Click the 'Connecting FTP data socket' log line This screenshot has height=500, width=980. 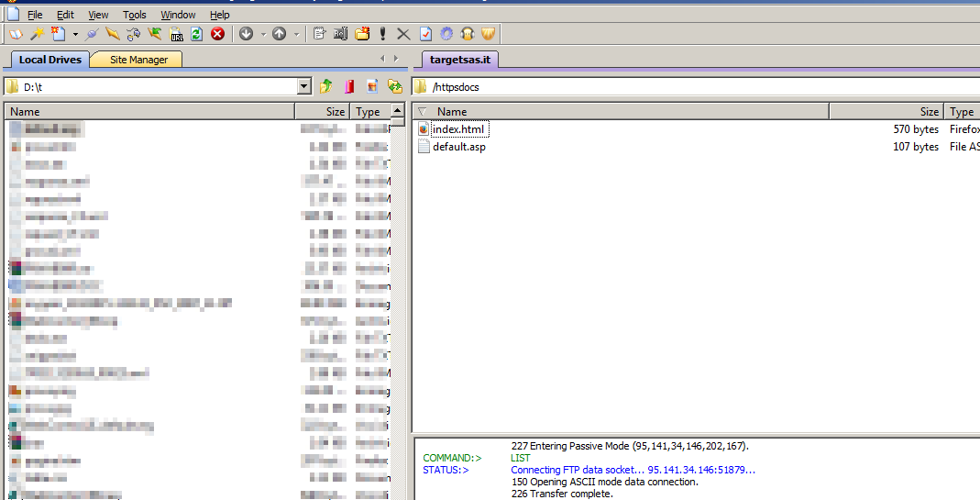click(x=633, y=470)
